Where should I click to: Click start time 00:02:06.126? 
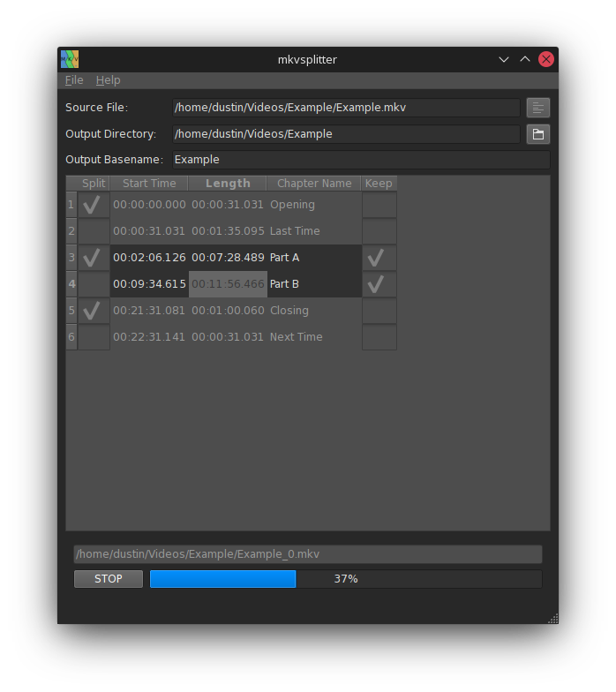click(149, 258)
